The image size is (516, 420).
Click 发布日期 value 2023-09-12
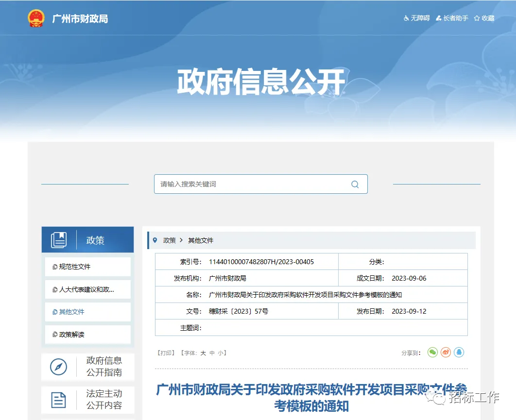pos(409,311)
